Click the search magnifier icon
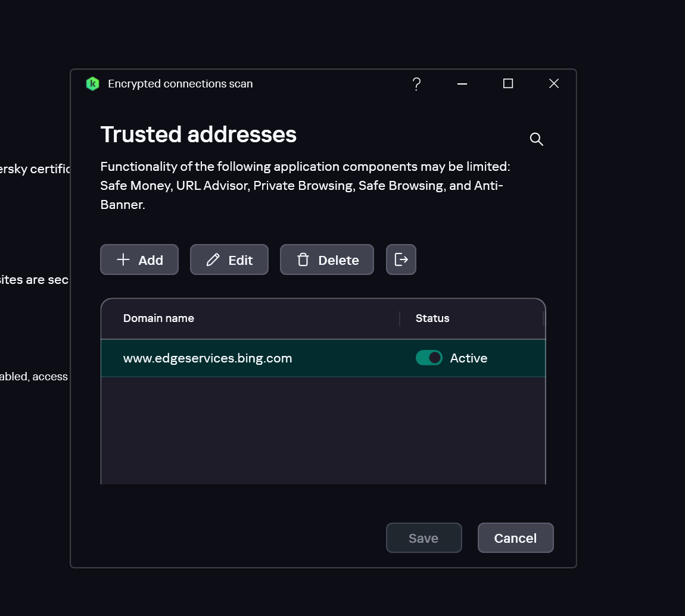This screenshot has height=616, width=685. (537, 139)
